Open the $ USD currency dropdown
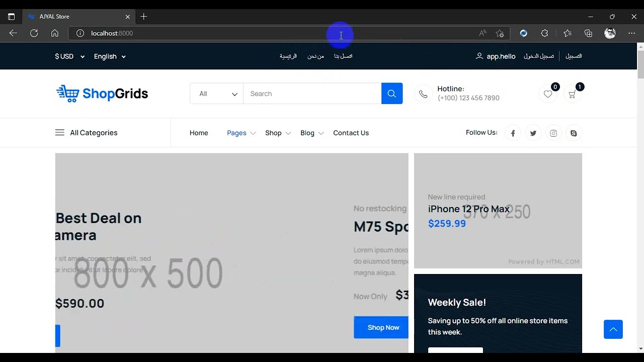The image size is (644, 362). (70, 56)
